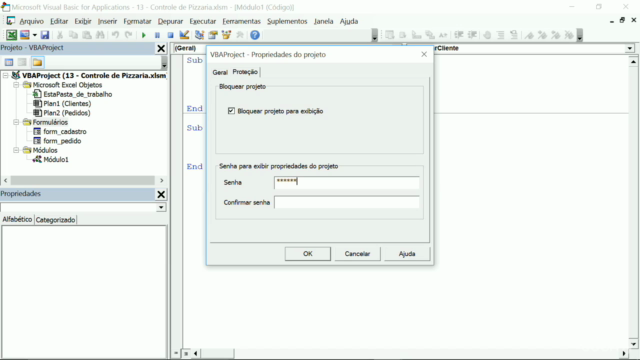Toggle Folders icon in Project pane
The image size is (640, 360).
[x=37, y=62]
